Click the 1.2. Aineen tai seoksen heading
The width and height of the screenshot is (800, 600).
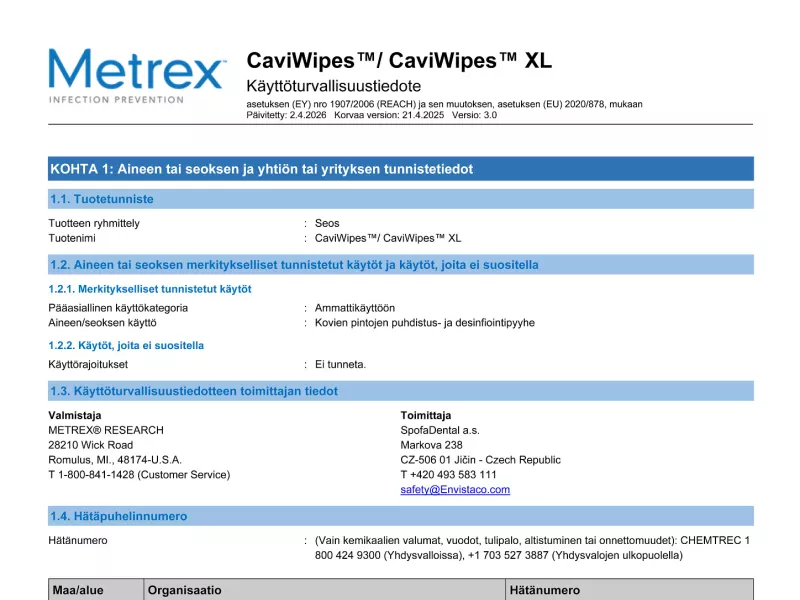click(x=401, y=265)
